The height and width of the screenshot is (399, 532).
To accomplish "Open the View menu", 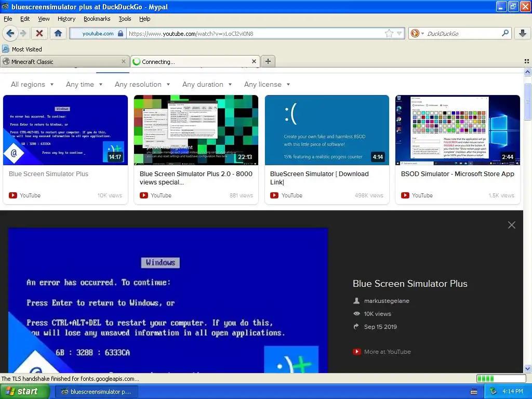I will (x=44, y=19).
